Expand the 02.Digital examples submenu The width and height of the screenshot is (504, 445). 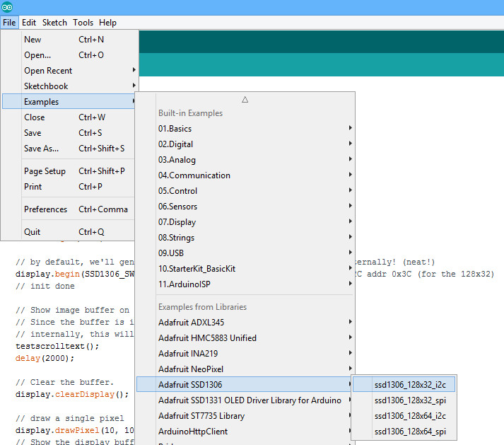coord(245,144)
